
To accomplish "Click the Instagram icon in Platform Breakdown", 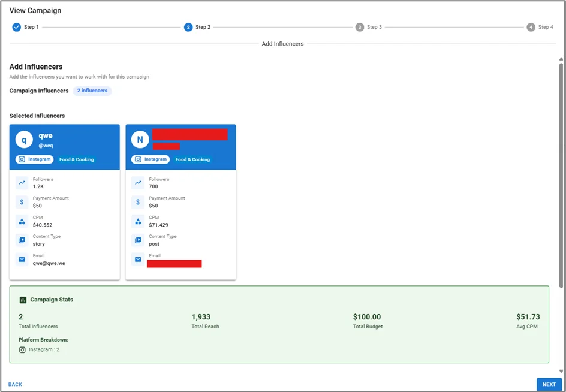I will pyautogui.click(x=22, y=349).
